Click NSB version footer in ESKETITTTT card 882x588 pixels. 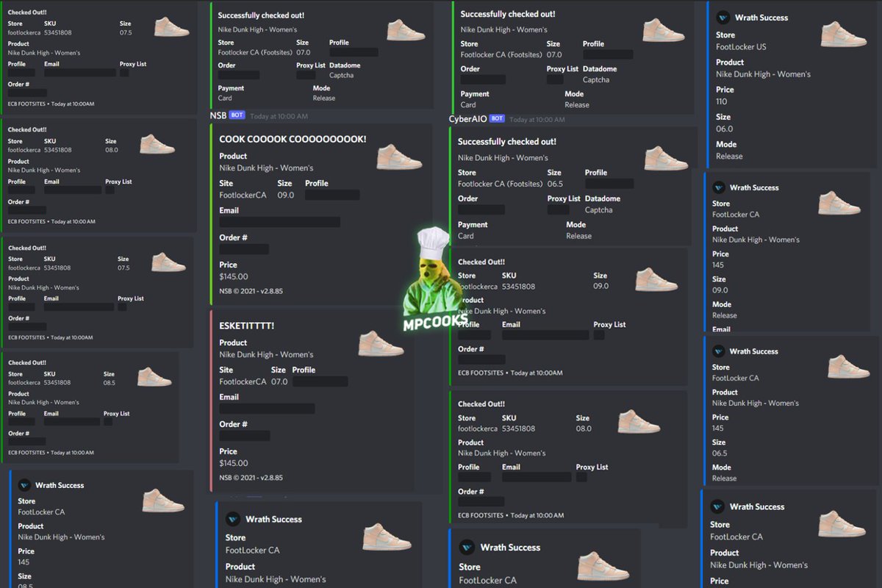(x=251, y=478)
